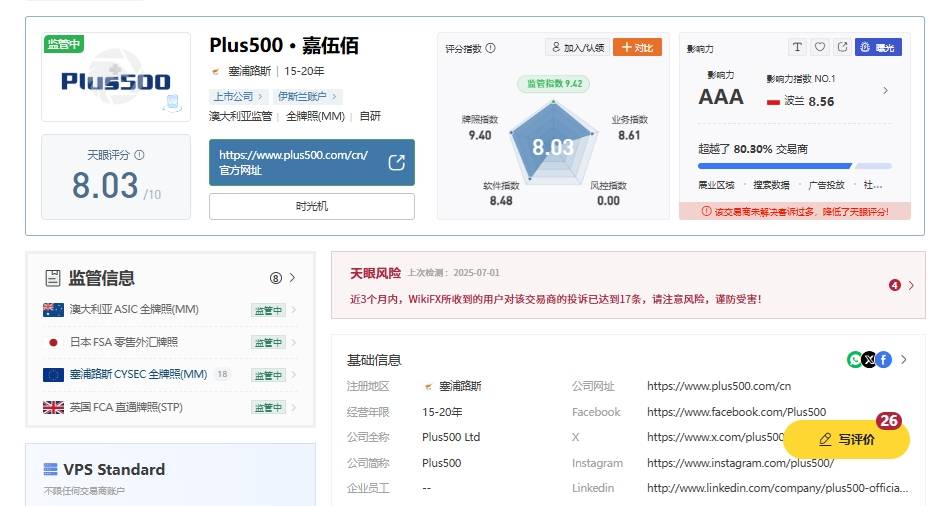Open the official website external link icon
The height and width of the screenshot is (506, 948).
397,162
